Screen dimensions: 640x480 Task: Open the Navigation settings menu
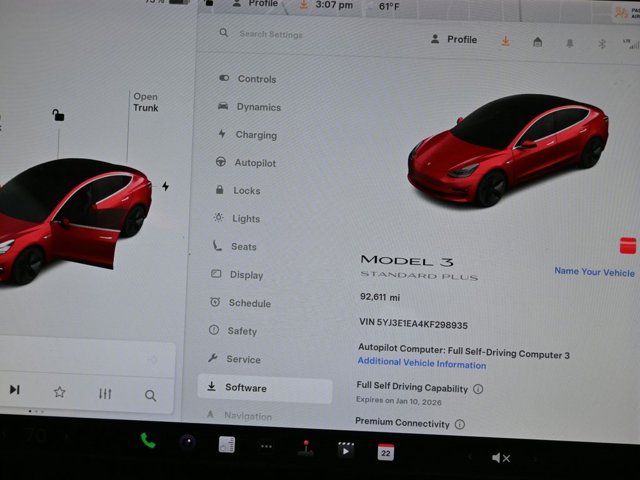(x=239, y=416)
